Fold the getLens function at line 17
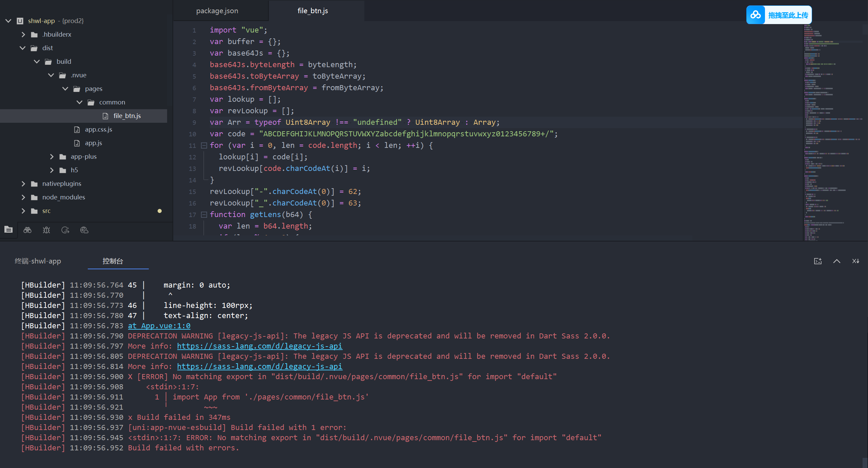The image size is (868, 468). coord(204,215)
